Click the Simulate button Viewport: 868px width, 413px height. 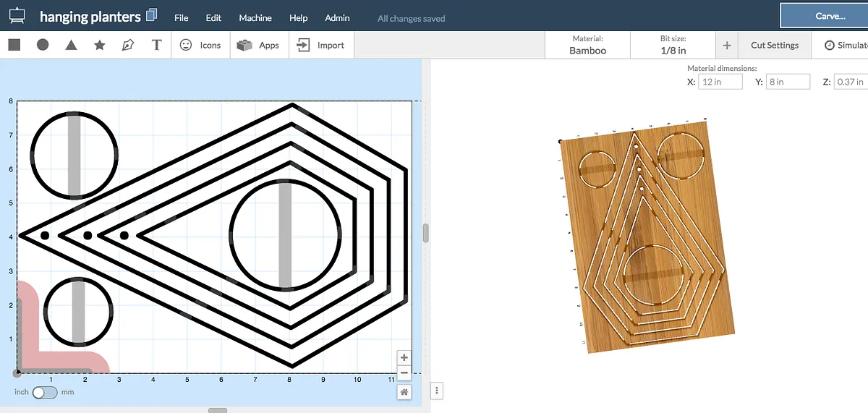point(845,45)
